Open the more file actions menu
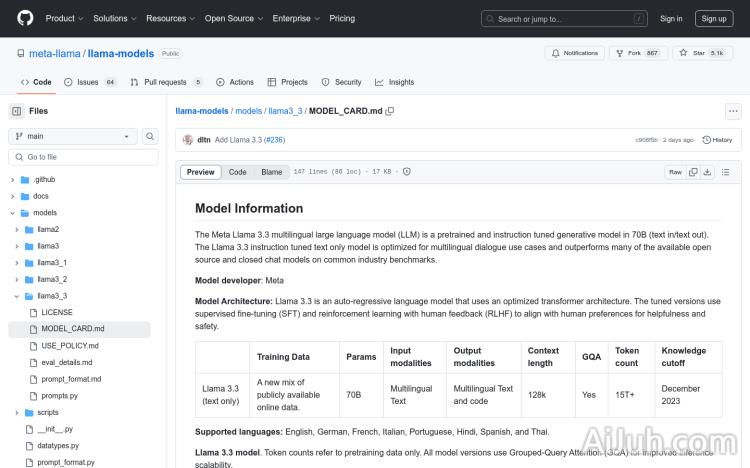 (735, 111)
